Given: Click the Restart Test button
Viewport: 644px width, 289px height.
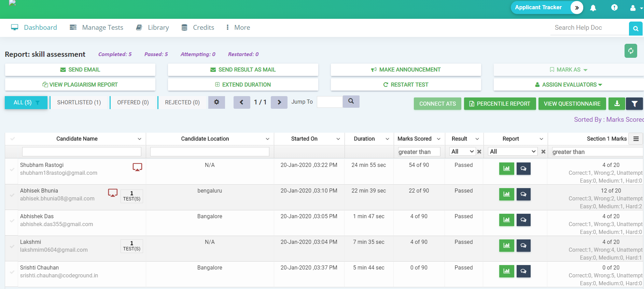Looking at the screenshot, I should click(406, 85).
